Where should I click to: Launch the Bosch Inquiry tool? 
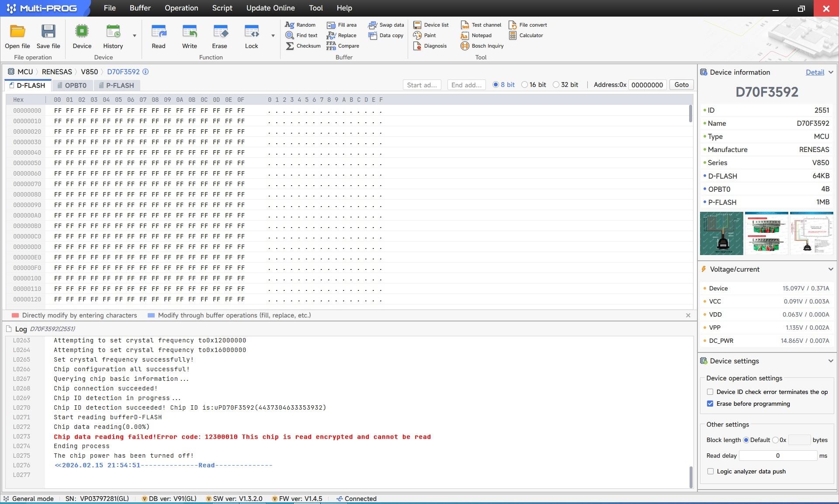click(482, 46)
